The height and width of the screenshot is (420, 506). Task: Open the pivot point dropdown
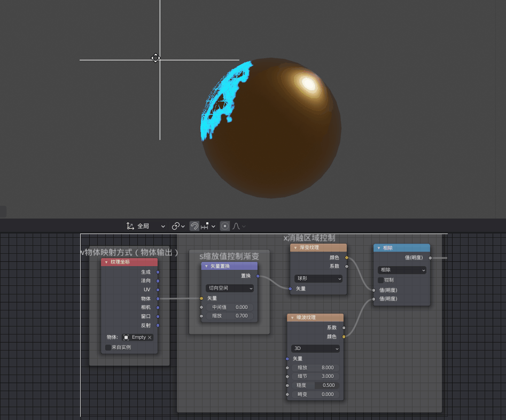178,227
